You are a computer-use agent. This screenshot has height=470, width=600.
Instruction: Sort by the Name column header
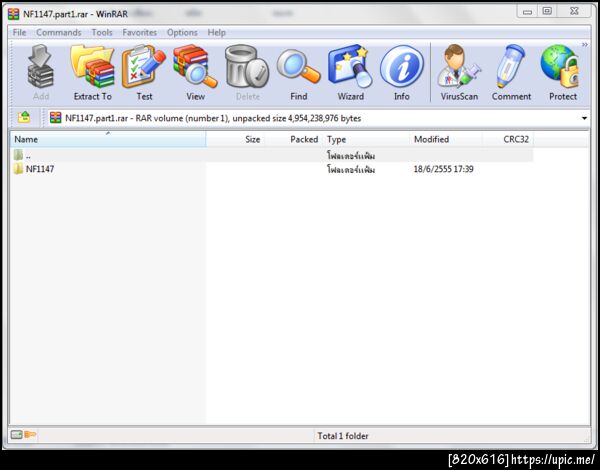pos(108,139)
